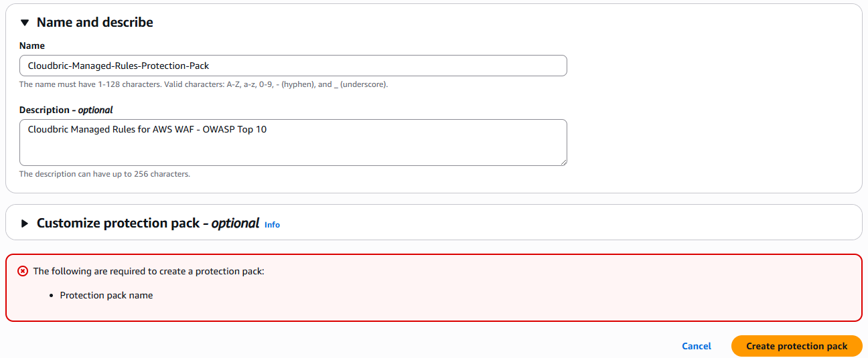Collapse the Name and describe section triangle
Image resolution: width=868 pixels, height=358 pixels.
(x=25, y=23)
